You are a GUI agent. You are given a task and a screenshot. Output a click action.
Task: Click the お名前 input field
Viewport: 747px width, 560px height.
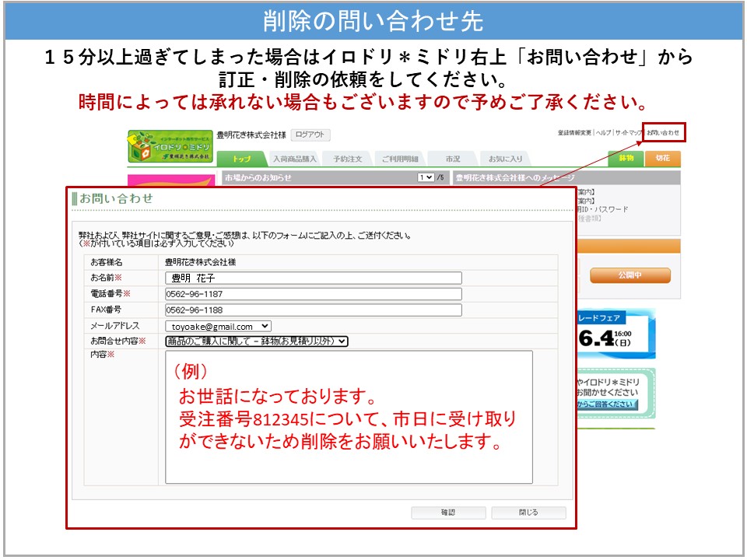[313, 278]
